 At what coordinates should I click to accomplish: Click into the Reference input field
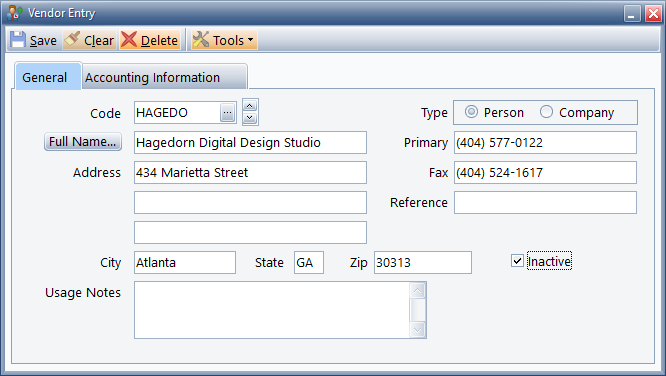pos(545,202)
